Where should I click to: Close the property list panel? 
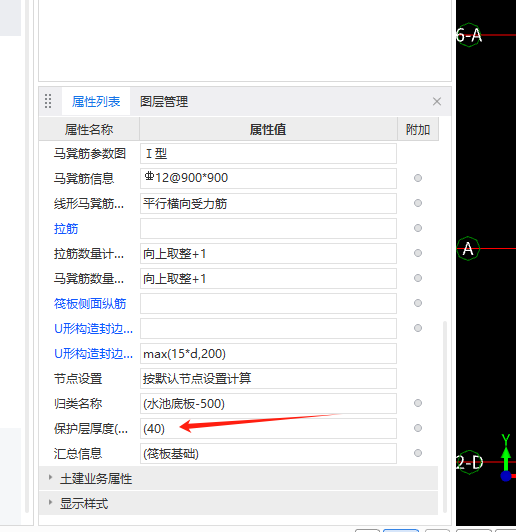tap(437, 101)
